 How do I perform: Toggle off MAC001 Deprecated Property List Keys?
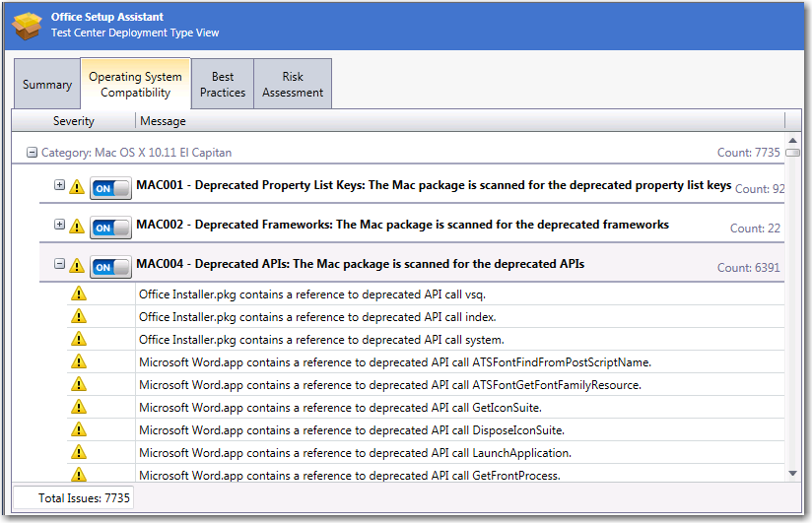coord(109,188)
